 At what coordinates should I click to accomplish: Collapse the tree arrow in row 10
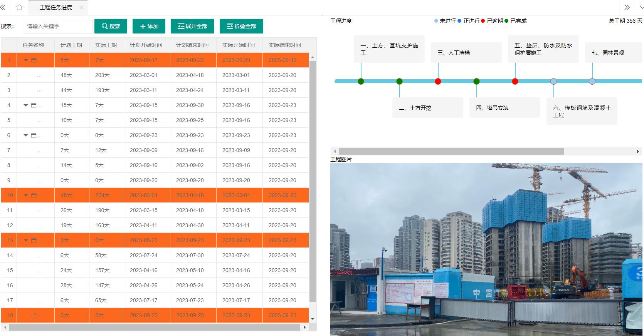coord(26,196)
